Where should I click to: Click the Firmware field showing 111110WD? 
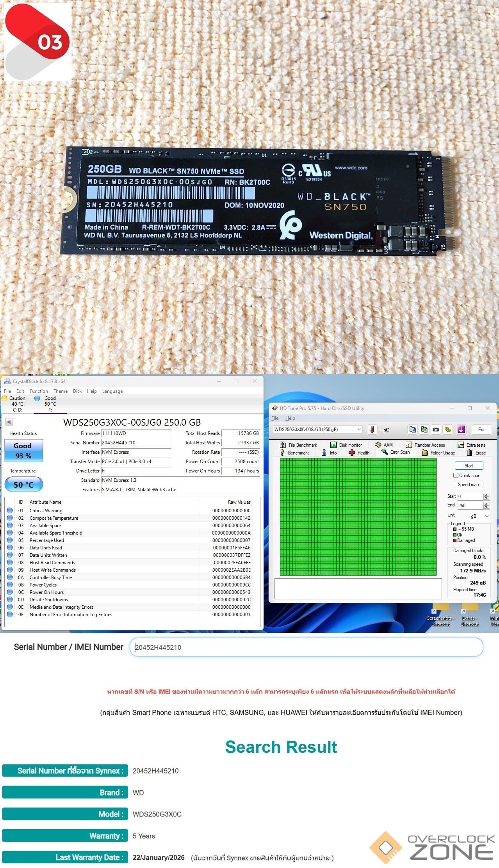point(136,433)
